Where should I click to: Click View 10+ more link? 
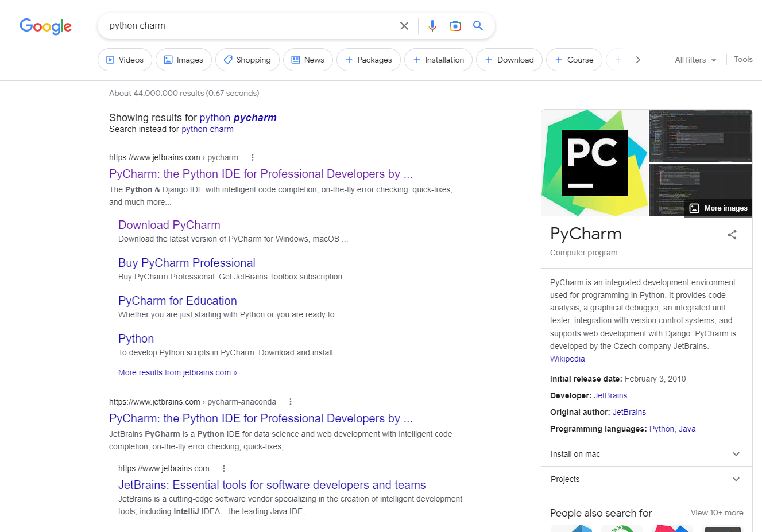pyautogui.click(x=717, y=512)
